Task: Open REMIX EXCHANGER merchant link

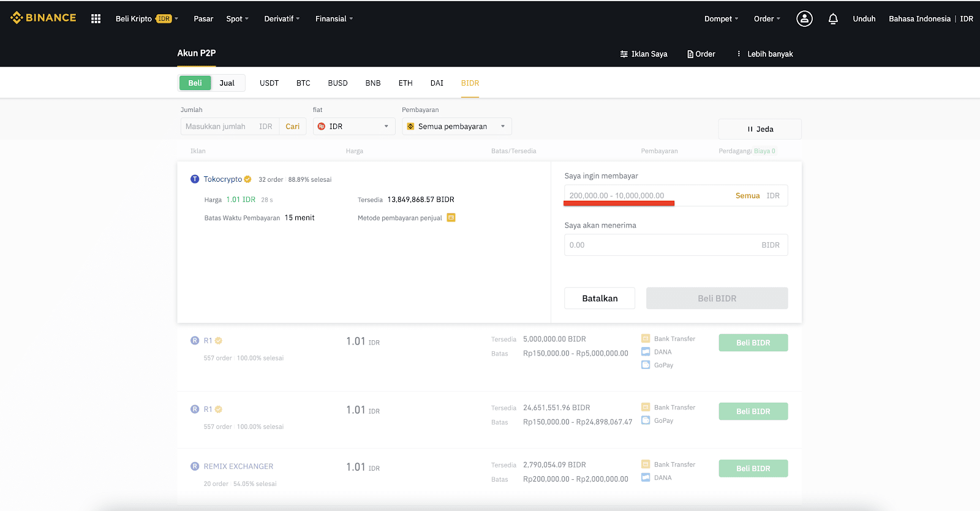Action: (238, 466)
